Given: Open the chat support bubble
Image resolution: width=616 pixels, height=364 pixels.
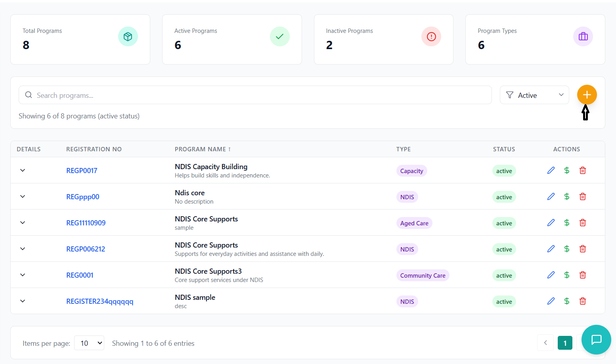Looking at the screenshot, I should 596,339.
